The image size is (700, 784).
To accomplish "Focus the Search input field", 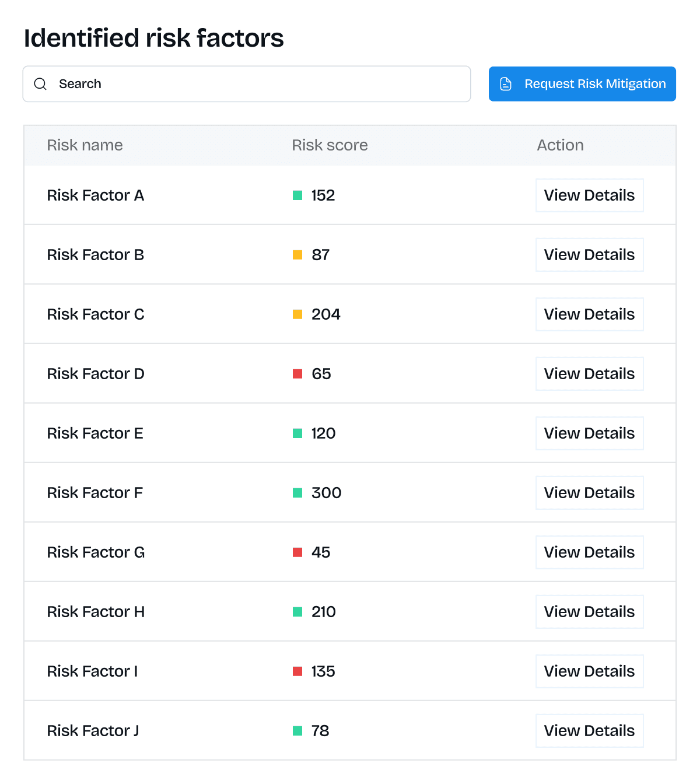I will (x=247, y=84).
